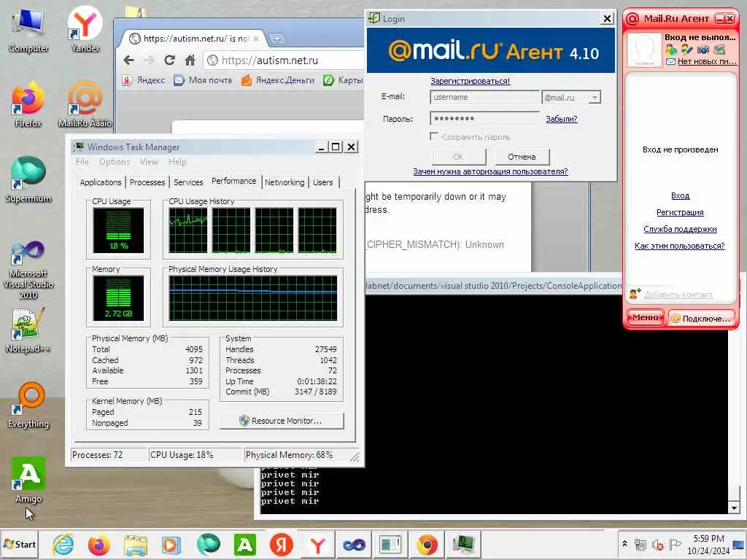Click Chrome icon in the taskbar
747x560 pixels.
427,544
